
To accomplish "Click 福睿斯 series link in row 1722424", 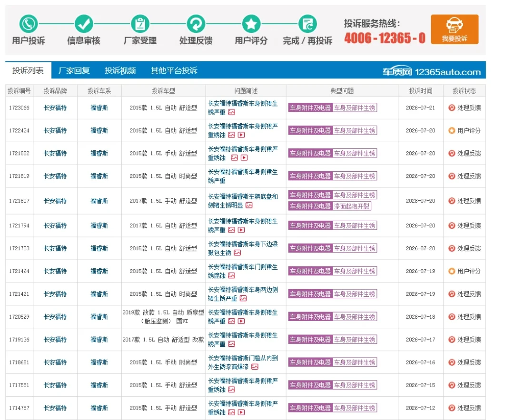I will click(x=99, y=130).
